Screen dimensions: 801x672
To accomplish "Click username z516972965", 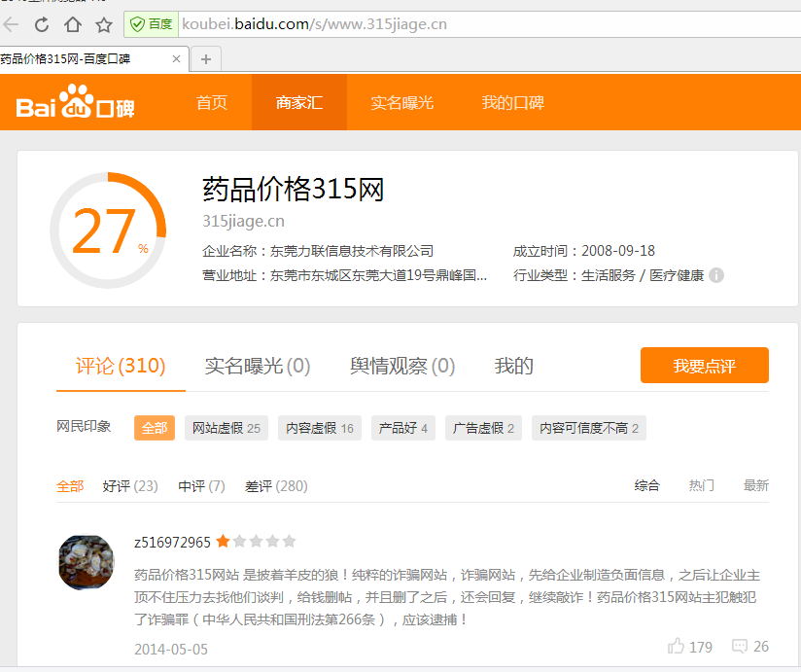I will (x=172, y=543).
